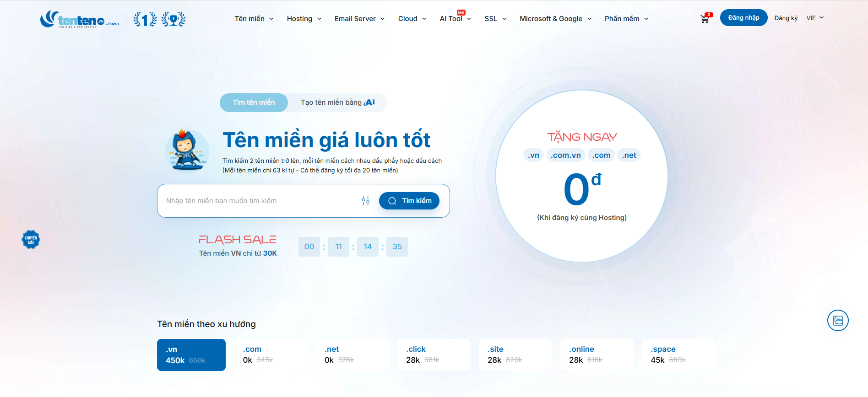Expand the Tên miền dropdown menu
The width and height of the screenshot is (868, 397).
click(x=254, y=19)
